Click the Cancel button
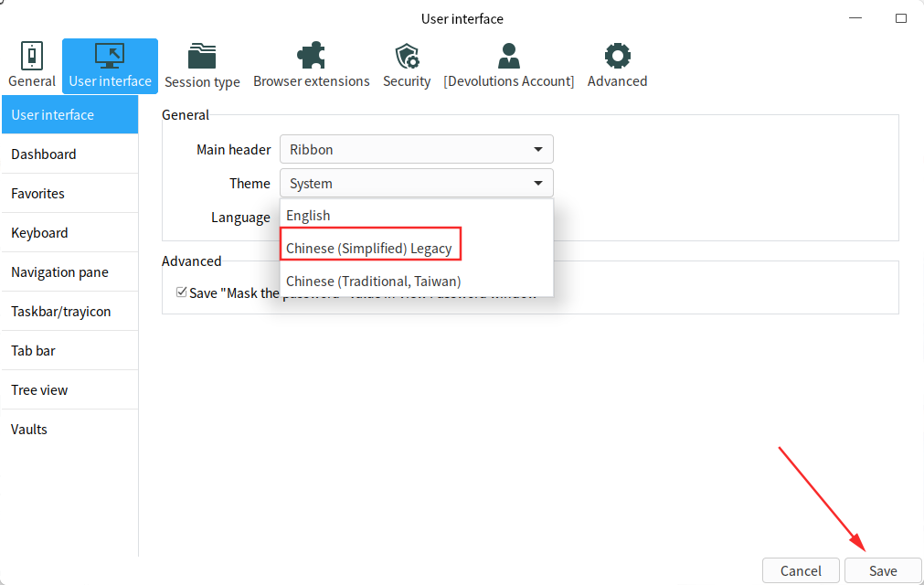The width and height of the screenshot is (924, 585). (x=801, y=570)
